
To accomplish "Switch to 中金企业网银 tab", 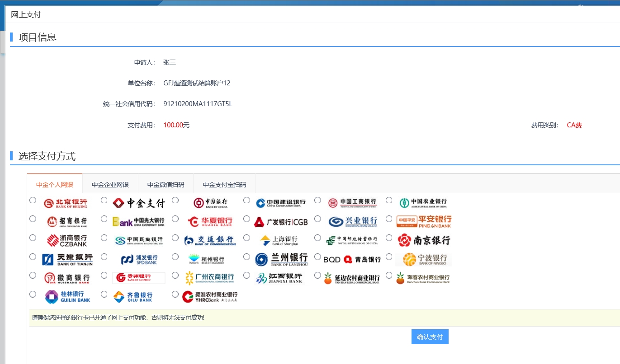I will coord(110,185).
